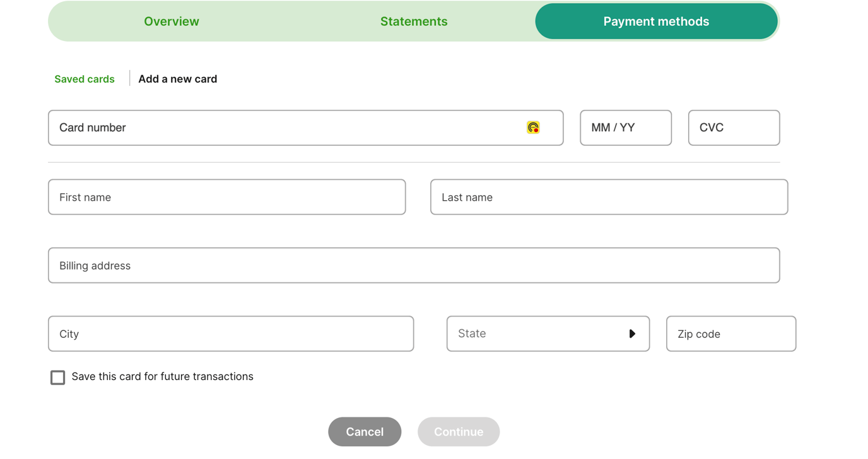868x459 pixels.
Task: Click the State dropdown arrow
Action: pos(632,334)
